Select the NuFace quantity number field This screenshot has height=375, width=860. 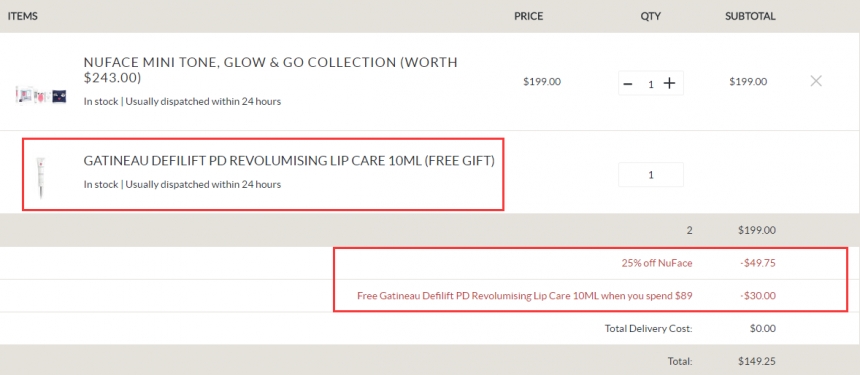(651, 84)
